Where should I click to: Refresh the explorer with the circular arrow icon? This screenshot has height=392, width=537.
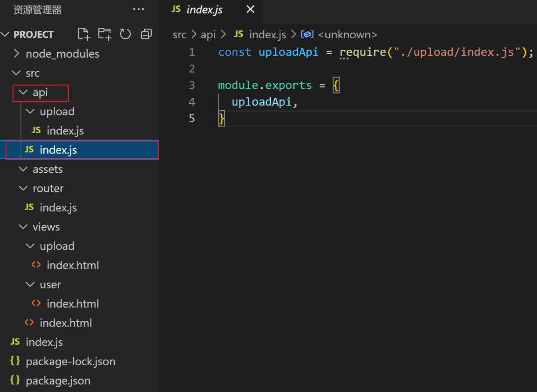[x=125, y=34]
